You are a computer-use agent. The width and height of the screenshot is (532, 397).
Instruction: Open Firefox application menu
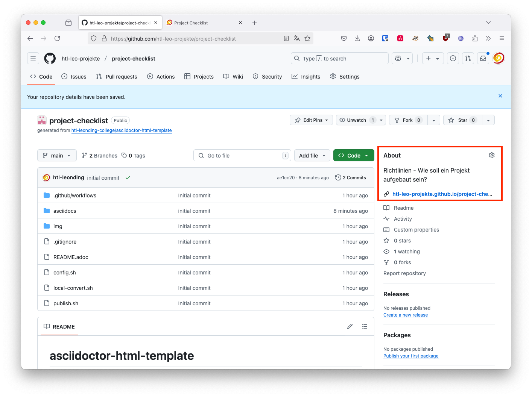click(502, 38)
